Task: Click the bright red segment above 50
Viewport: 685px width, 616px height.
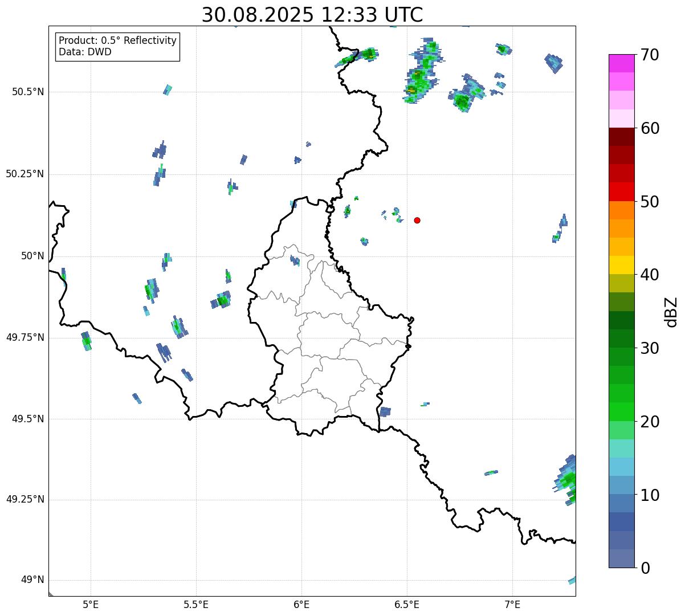Action: point(621,191)
